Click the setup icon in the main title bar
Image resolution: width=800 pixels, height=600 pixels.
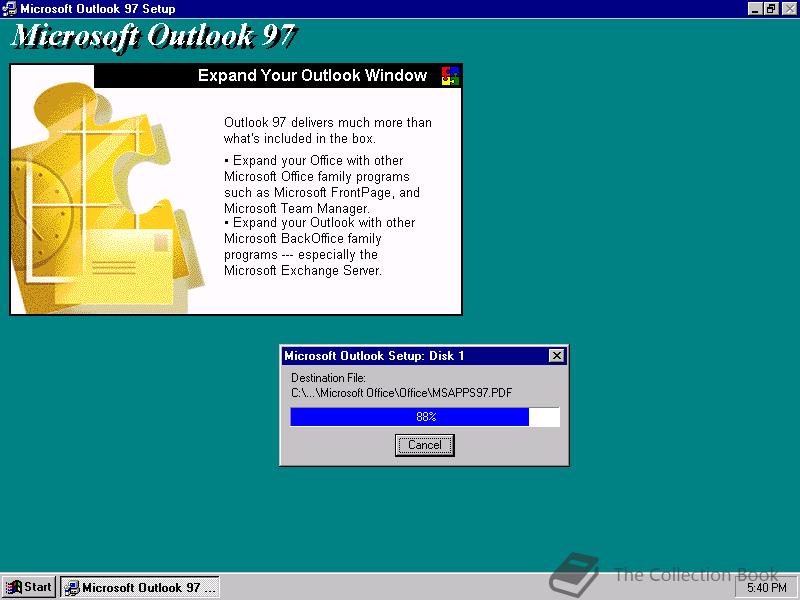pyautogui.click(x=9, y=9)
